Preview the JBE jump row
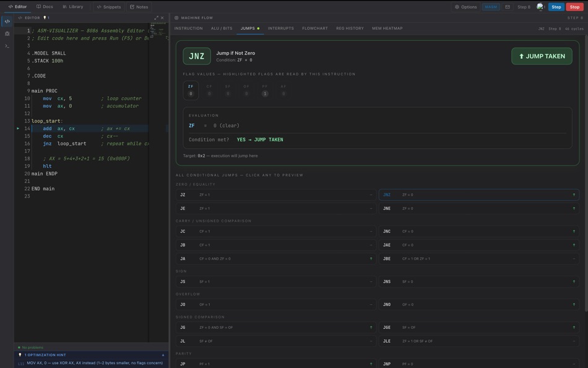This screenshot has height=368, width=588. click(479, 259)
